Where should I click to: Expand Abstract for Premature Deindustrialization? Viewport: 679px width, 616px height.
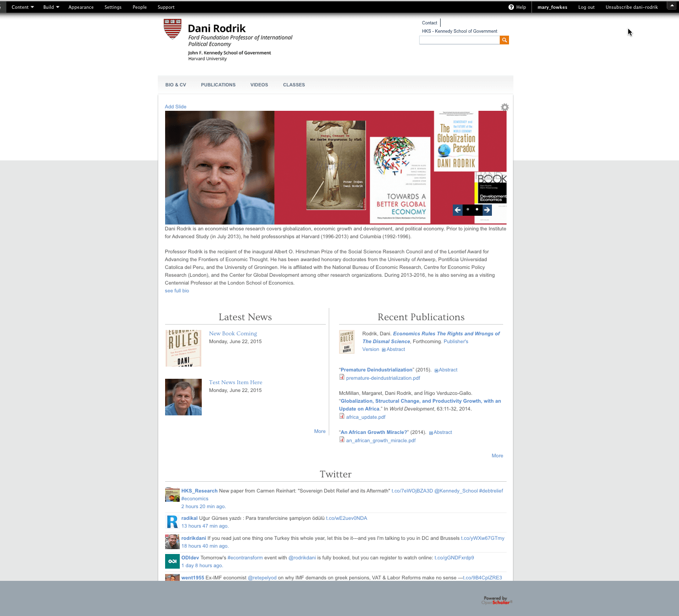pyautogui.click(x=446, y=370)
